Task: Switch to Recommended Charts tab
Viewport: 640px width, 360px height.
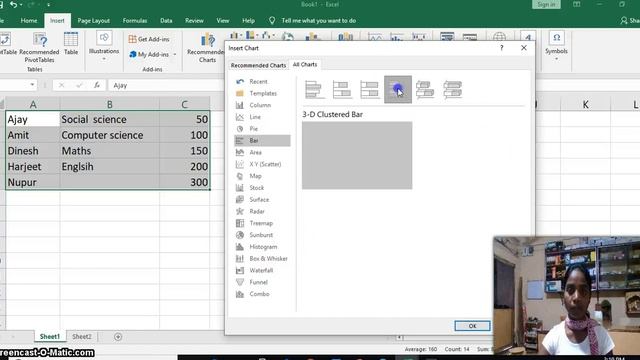Action: (258, 65)
